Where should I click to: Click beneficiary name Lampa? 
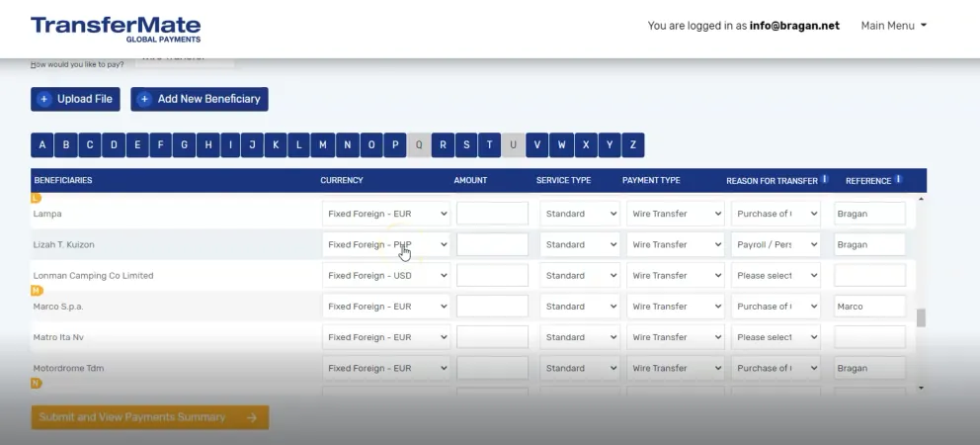(47, 214)
